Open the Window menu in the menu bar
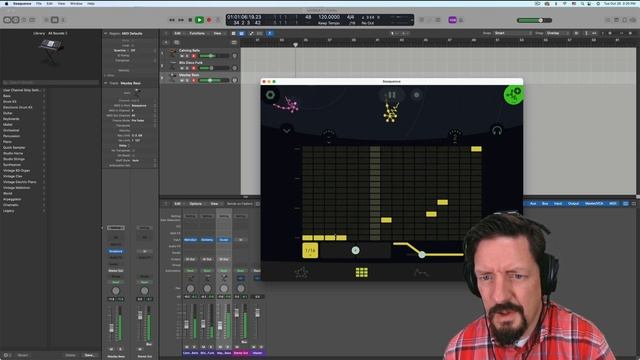The height and width of the screenshot is (360, 640). [76, 3]
